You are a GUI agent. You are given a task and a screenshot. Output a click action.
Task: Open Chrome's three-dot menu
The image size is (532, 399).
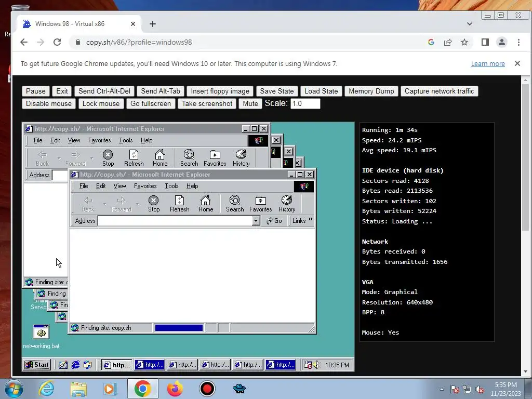tap(518, 42)
